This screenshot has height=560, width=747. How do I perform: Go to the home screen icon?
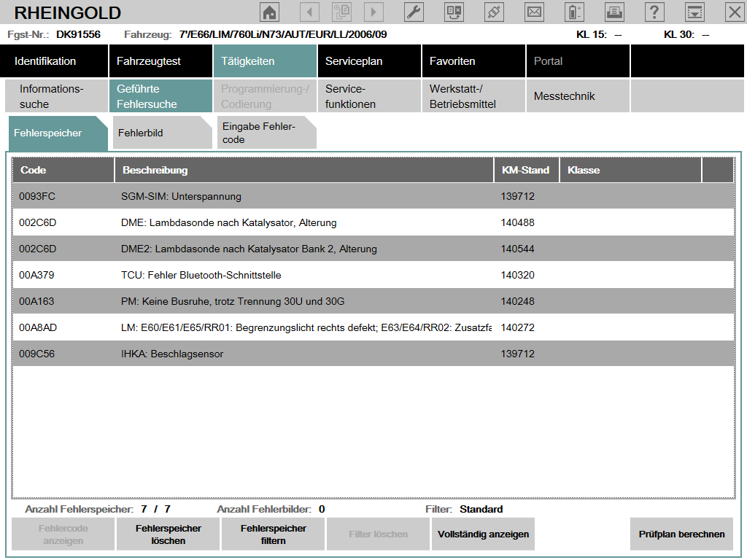270,12
